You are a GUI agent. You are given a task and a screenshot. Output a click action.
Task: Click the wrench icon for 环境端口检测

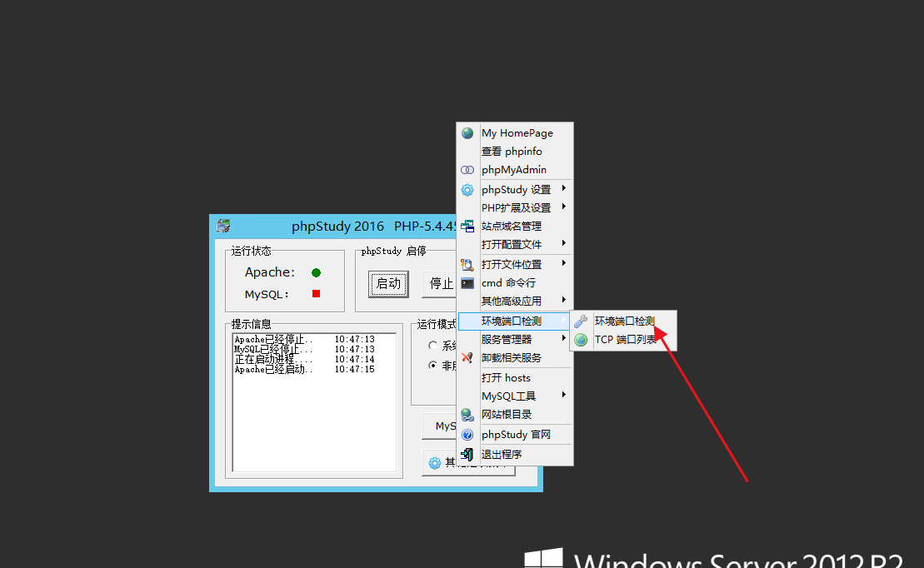[582, 321]
